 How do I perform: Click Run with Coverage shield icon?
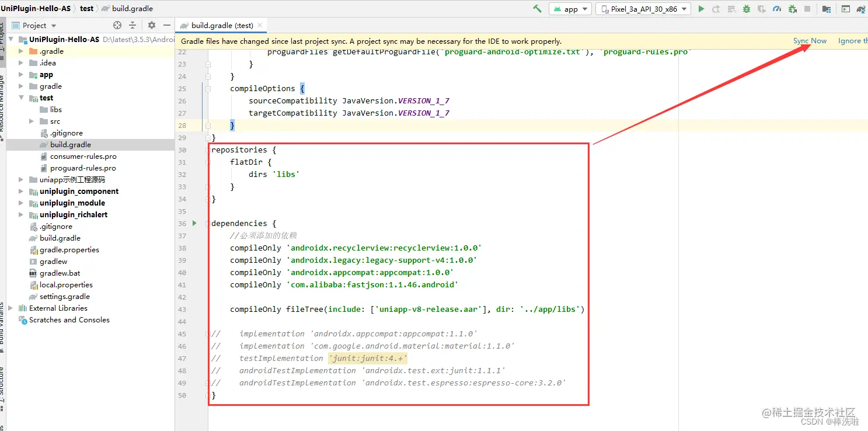(761, 9)
